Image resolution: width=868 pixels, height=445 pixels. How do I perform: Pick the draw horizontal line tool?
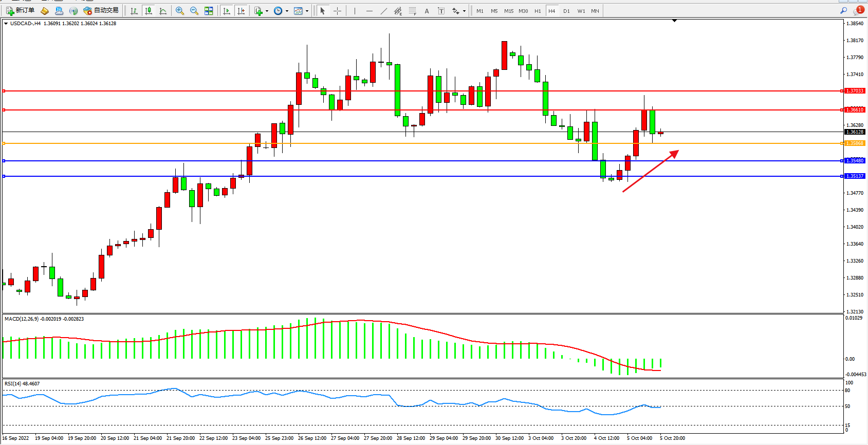(x=370, y=11)
